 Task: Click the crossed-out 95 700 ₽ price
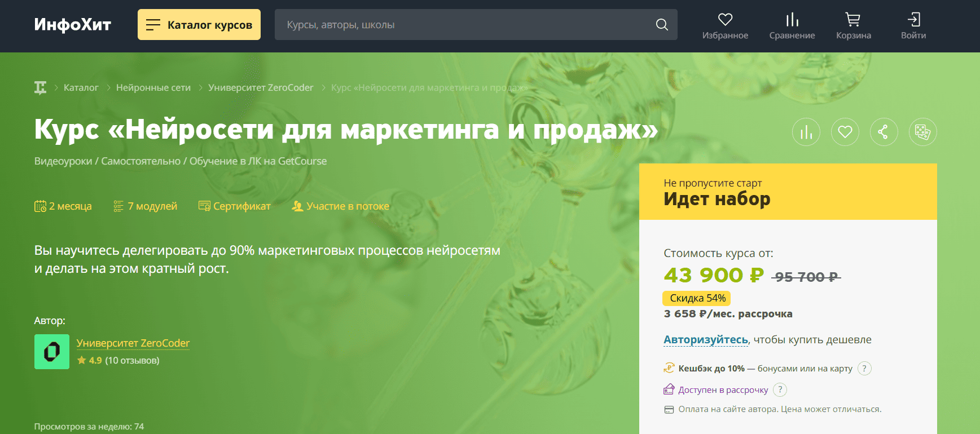click(806, 277)
